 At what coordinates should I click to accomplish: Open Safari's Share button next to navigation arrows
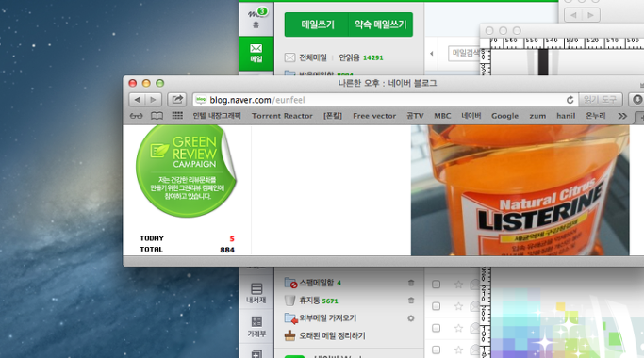click(x=177, y=99)
